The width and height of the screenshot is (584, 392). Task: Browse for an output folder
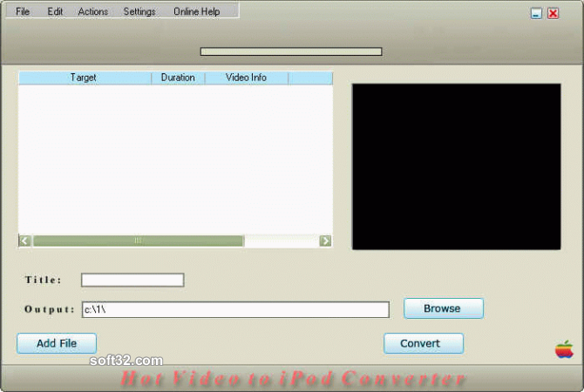click(x=444, y=308)
